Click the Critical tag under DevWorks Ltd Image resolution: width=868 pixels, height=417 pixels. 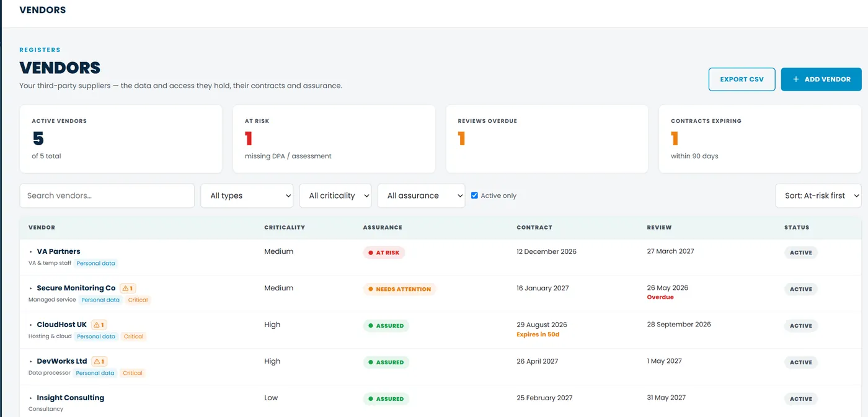[x=132, y=373]
